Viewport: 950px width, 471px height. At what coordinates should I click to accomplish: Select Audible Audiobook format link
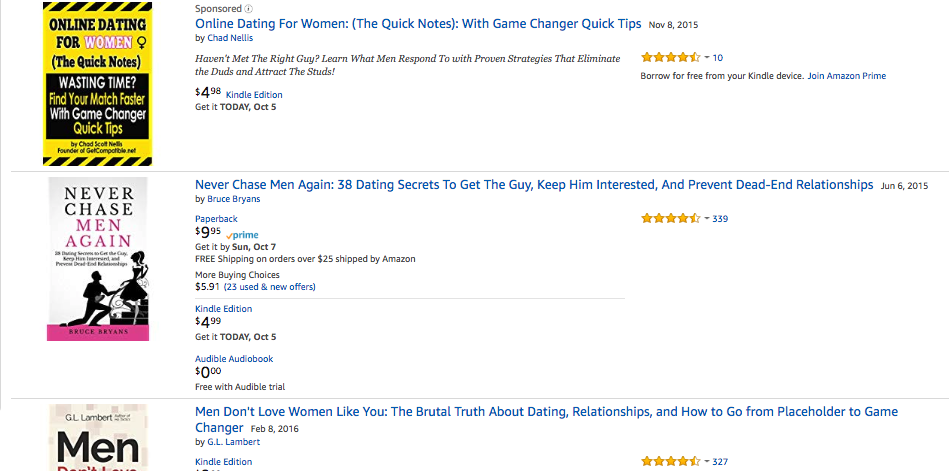234,359
